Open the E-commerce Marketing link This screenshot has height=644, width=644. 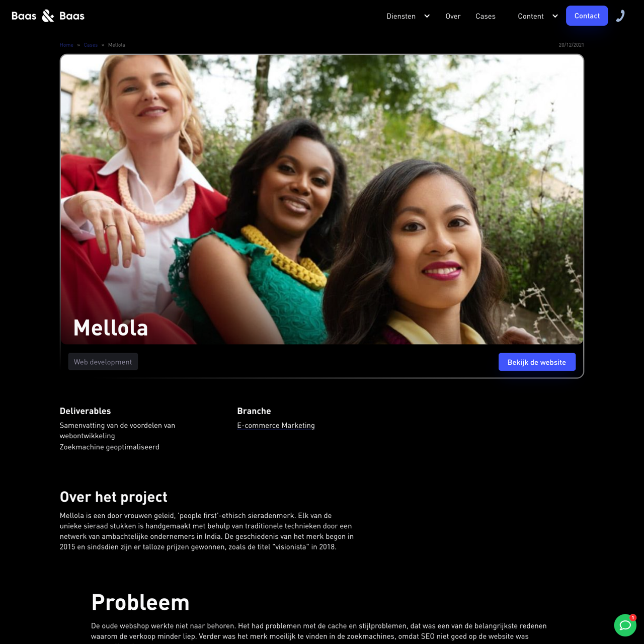(276, 425)
